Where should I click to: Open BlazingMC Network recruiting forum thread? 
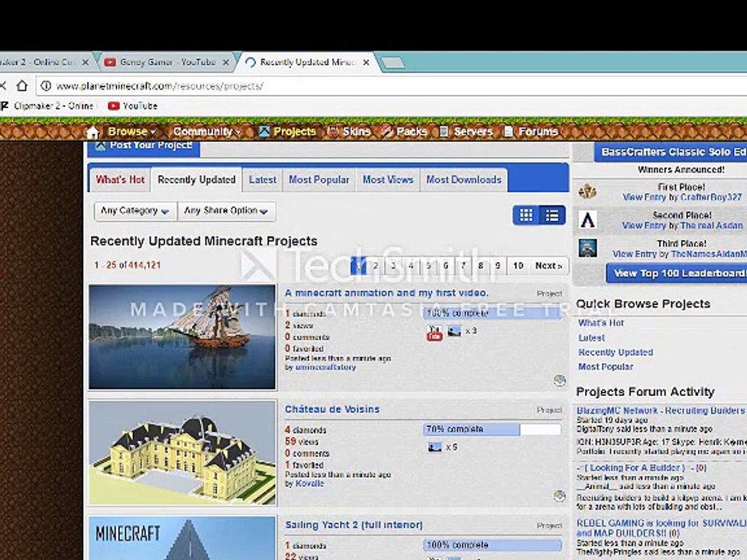661,411
